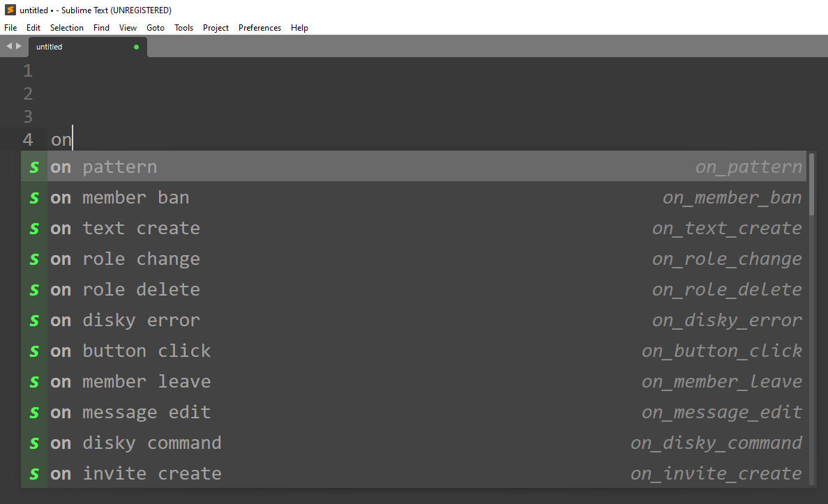
Task: Open the Preferences menu
Action: tap(259, 27)
